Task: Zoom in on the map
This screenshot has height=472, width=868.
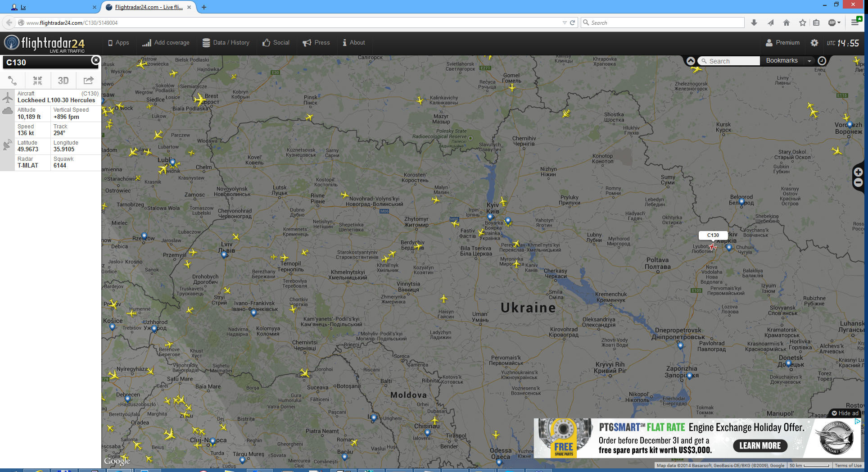Action: [858, 172]
